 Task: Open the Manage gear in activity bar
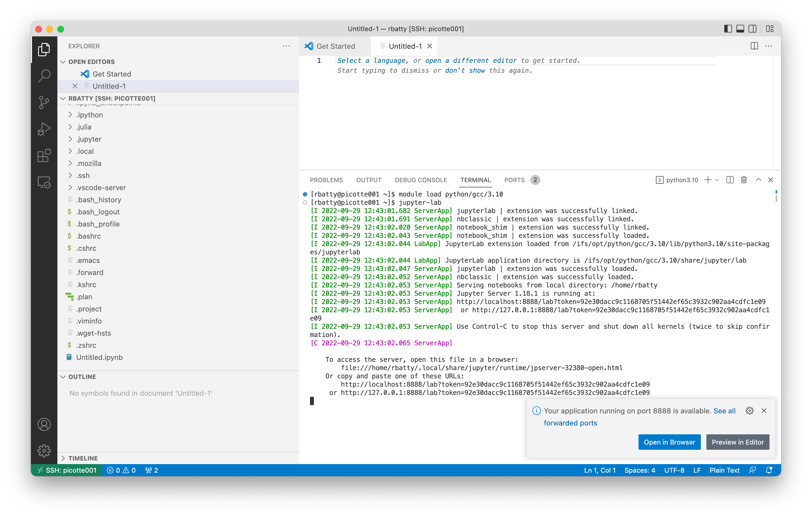tap(44, 450)
